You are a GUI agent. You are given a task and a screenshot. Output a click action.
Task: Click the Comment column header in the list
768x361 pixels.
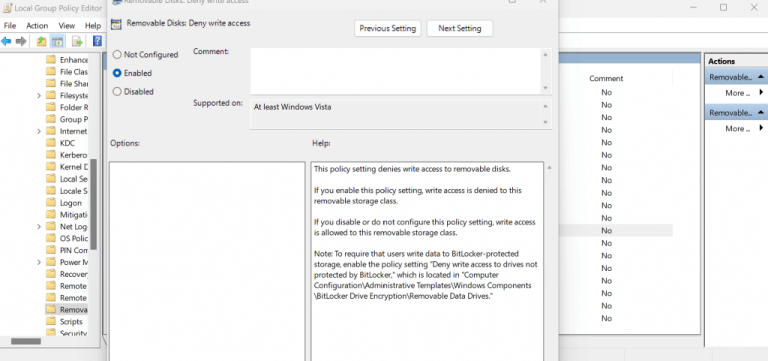tap(606, 78)
